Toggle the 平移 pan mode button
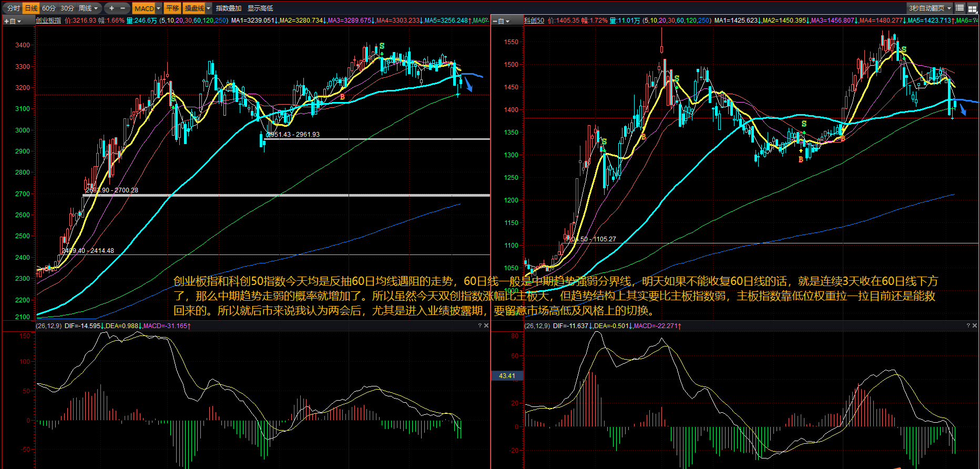 click(172, 8)
